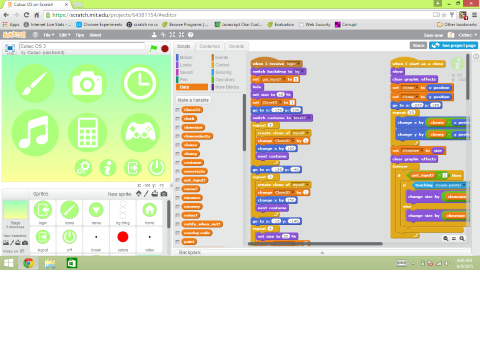Open the music note app on stage
Screen dimensions: 480x360
tap(35, 133)
